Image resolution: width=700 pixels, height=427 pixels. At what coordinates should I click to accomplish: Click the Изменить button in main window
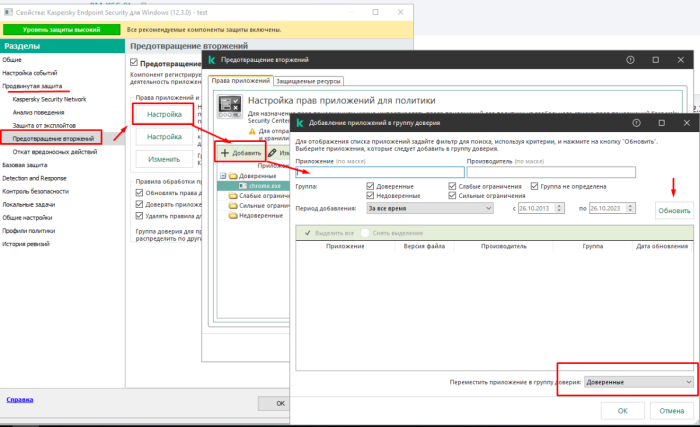click(x=164, y=159)
